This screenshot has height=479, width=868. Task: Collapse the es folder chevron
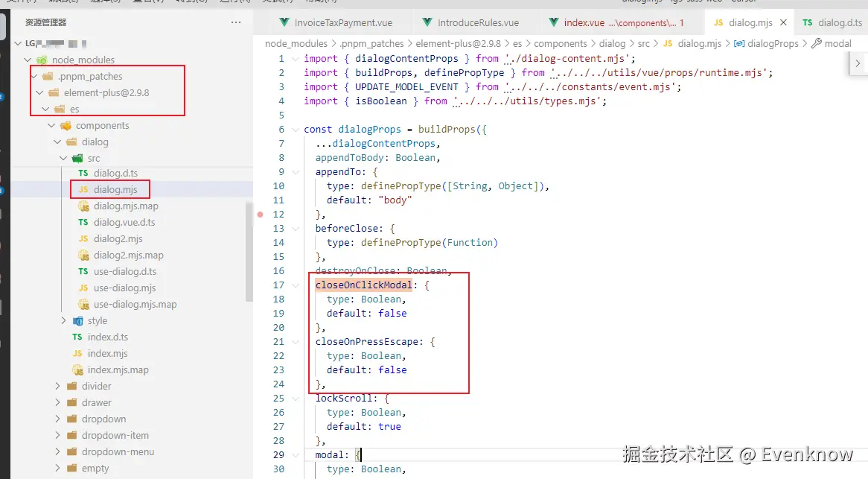46,109
